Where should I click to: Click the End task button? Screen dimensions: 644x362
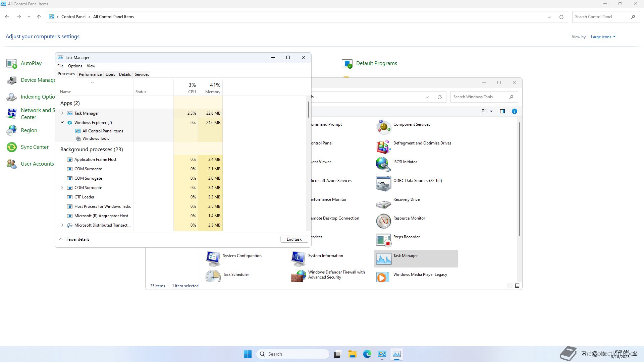click(x=294, y=239)
